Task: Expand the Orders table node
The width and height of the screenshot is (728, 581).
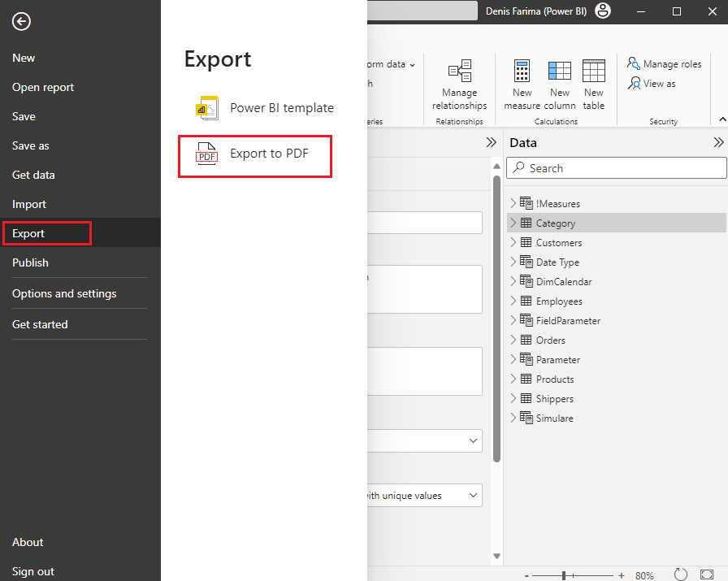Action: coord(513,340)
